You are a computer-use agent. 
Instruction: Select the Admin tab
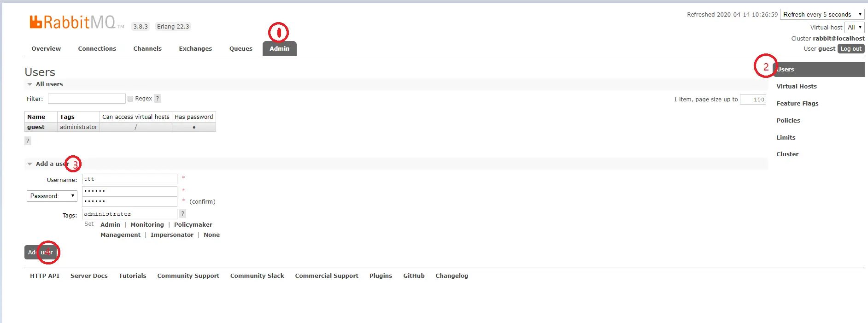tap(280, 48)
